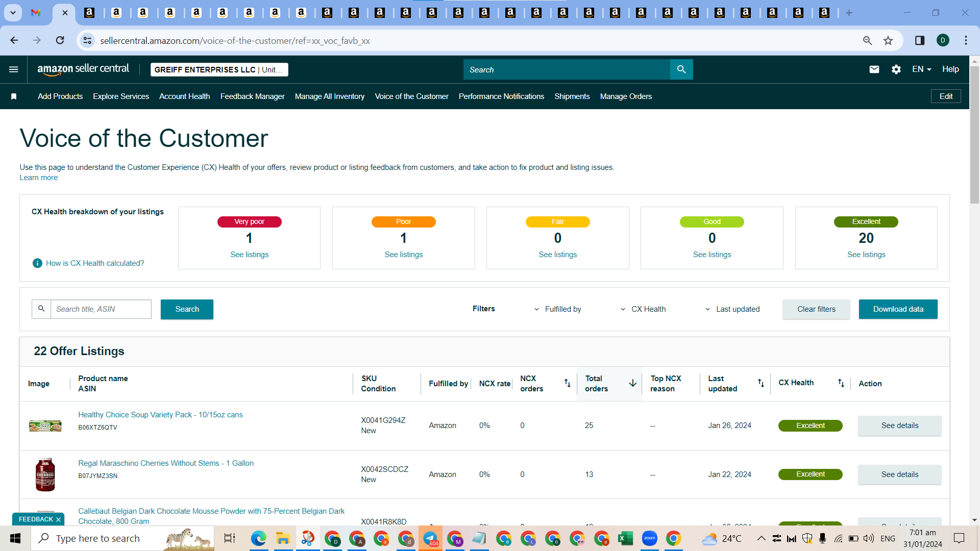Viewport: 980px width, 551px height.
Task: Open Add Products menu item
Action: pyautogui.click(x=60, y=96)
